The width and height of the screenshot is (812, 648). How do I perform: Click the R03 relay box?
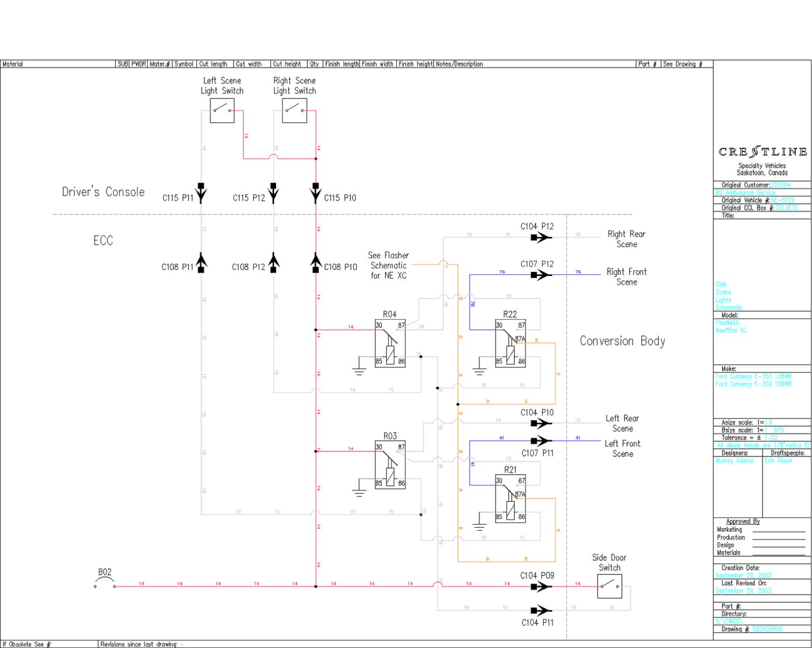390,465
